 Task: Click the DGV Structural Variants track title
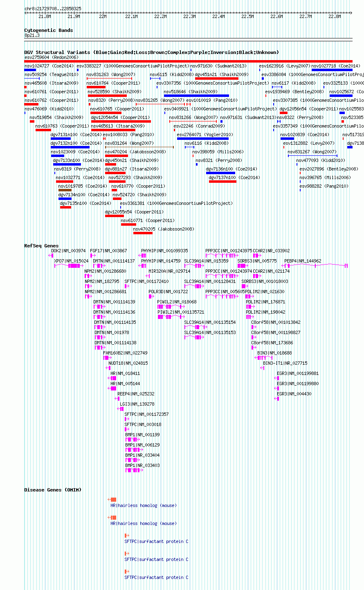coord(151,52)
